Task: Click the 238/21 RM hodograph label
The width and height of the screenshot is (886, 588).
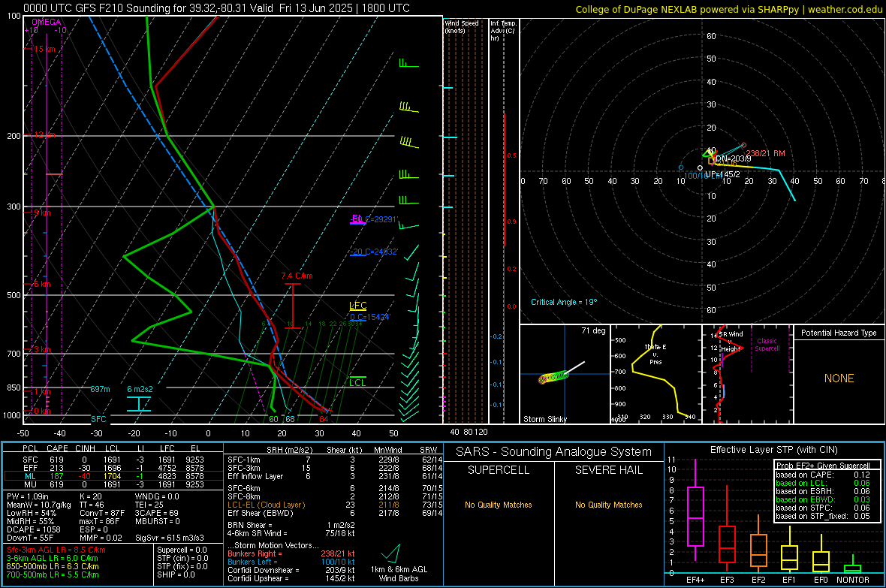Action: [x=765, y=153]
